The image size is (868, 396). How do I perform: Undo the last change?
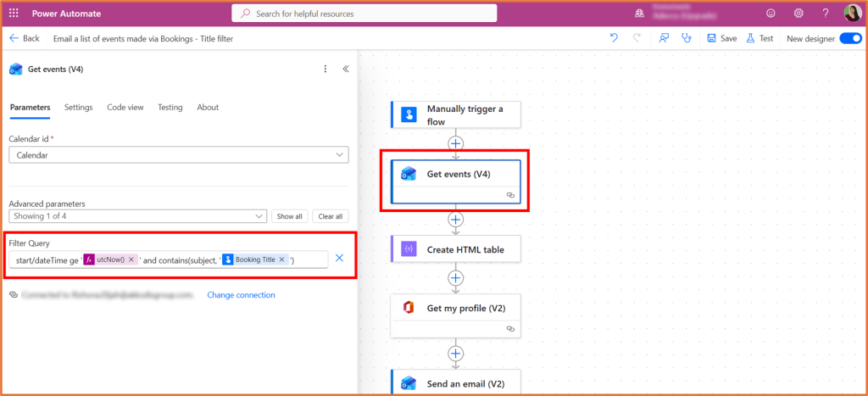coord(614,38)
